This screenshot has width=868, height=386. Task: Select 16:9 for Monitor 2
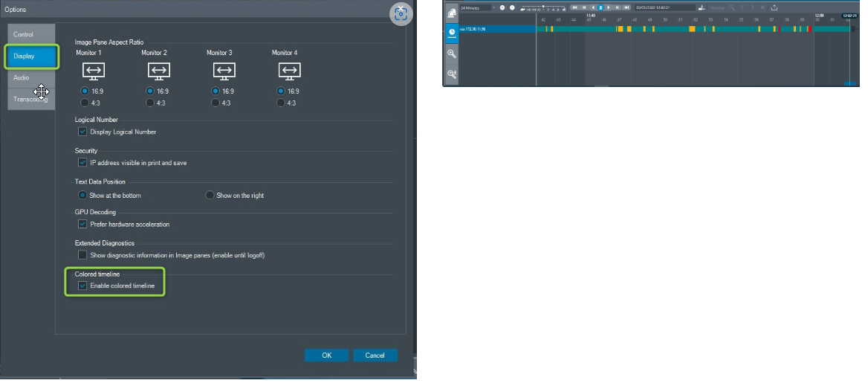[x=150, y=91]
